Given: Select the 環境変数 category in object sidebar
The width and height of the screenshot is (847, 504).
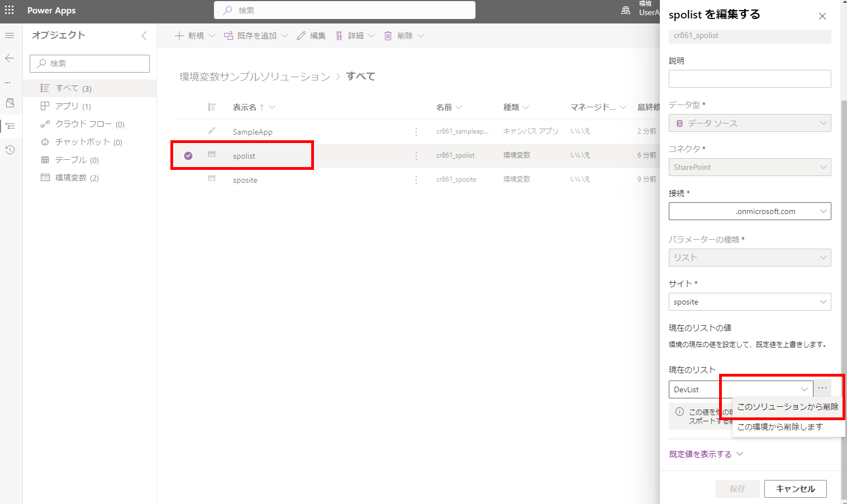Looking at the screenshot, I should pos(75,177).
